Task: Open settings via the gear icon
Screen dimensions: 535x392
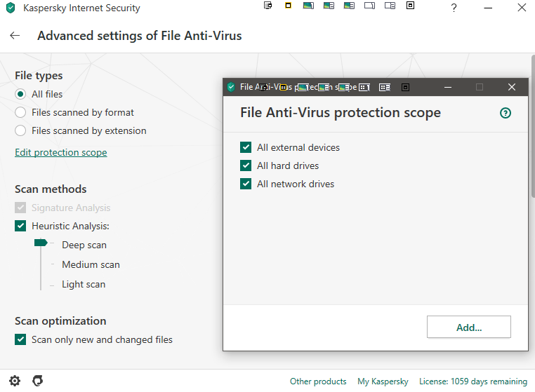Action: (15, 381)
